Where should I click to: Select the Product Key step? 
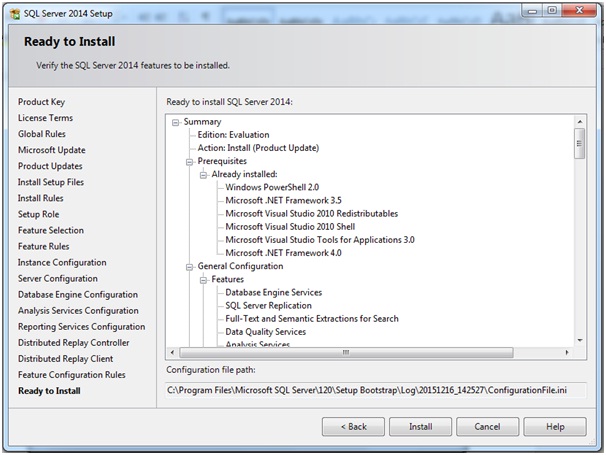point(41,102)
